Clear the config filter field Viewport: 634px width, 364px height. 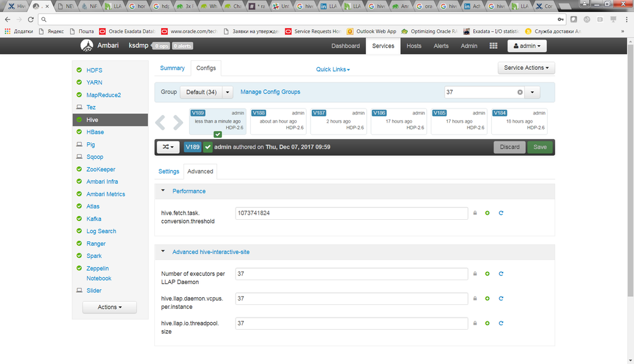pos(520,92)
